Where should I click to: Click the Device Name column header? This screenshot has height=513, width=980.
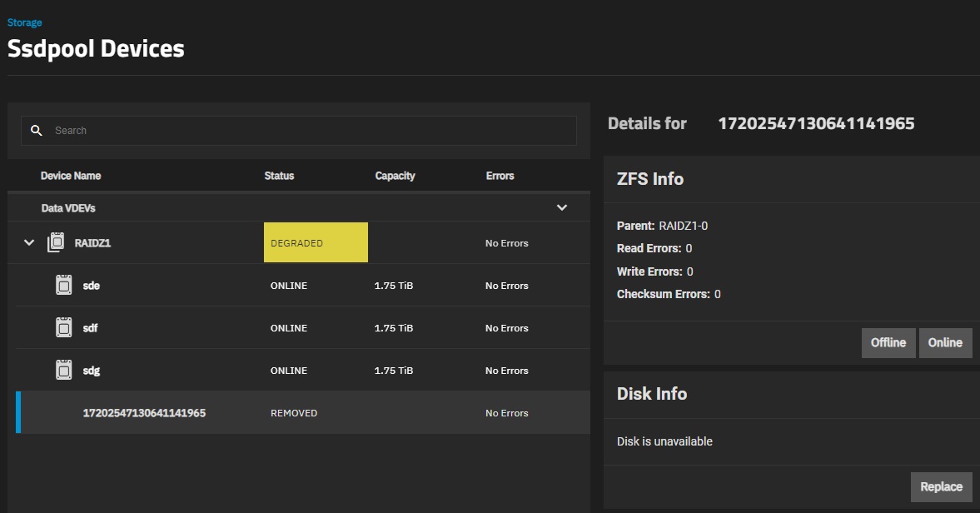(71, 176)
